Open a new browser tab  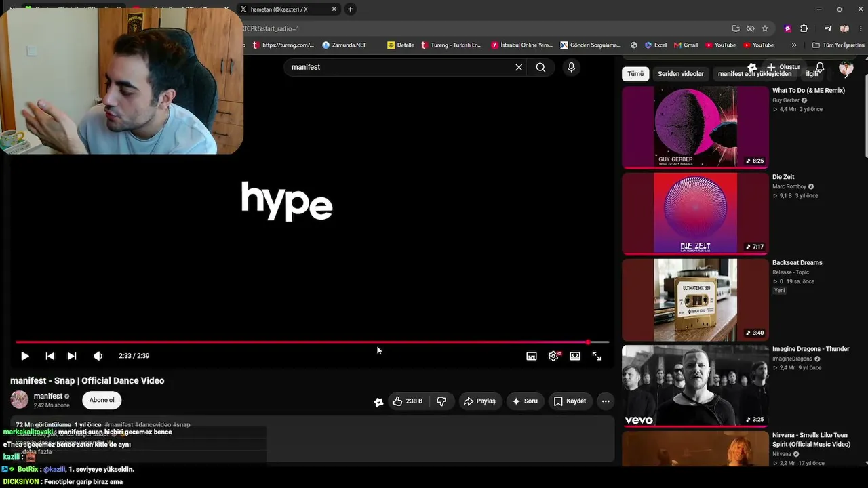(x=350, y=9)
